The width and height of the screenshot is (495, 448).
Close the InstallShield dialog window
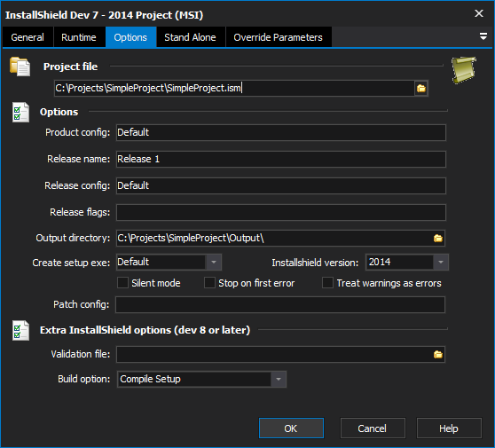tap(479, 13)
